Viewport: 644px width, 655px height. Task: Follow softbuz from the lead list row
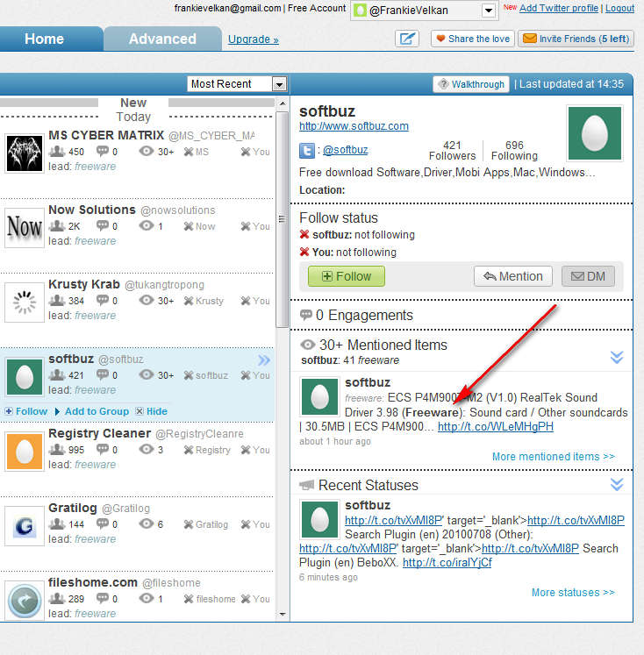26,411
